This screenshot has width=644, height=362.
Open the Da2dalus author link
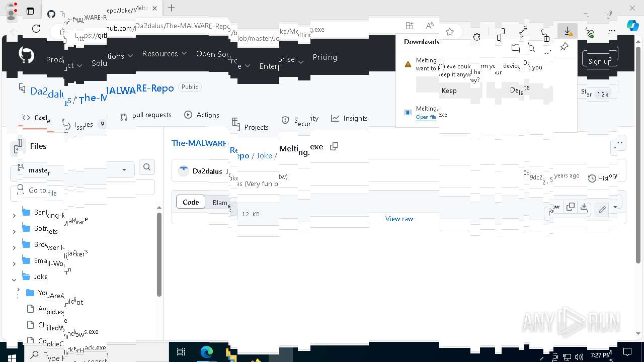point(207,171)
